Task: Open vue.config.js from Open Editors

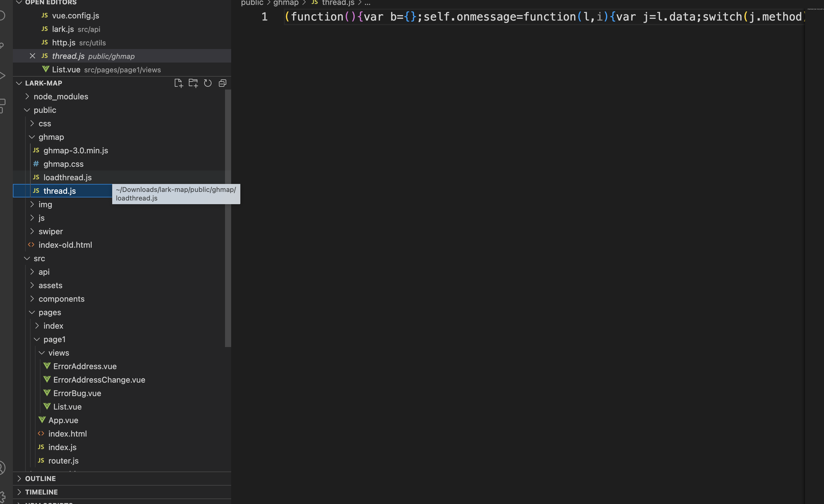Action: click(x=122, y=15)
